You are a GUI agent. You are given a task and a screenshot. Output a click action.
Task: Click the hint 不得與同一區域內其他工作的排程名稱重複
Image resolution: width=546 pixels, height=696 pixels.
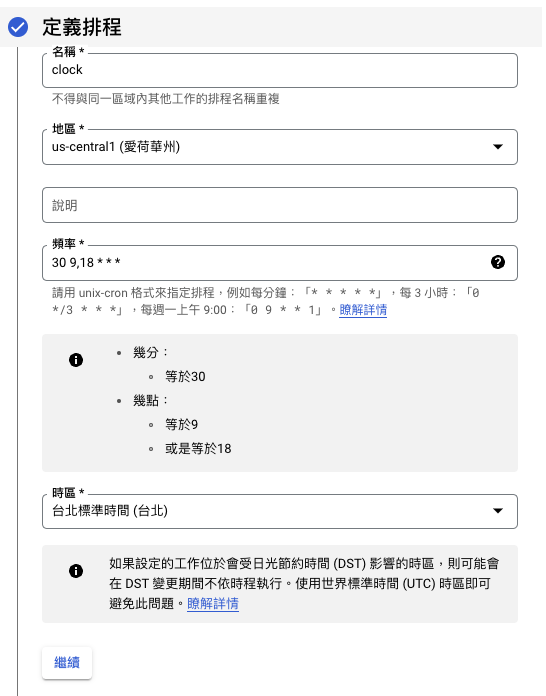click(x=166, y=99)
